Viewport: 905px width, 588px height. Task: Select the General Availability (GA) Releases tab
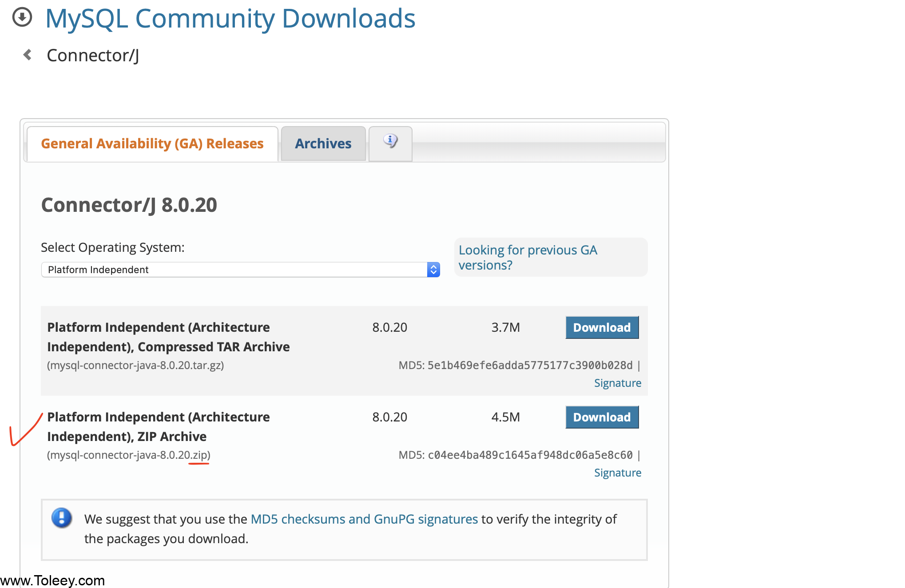[x=152, y=143]
